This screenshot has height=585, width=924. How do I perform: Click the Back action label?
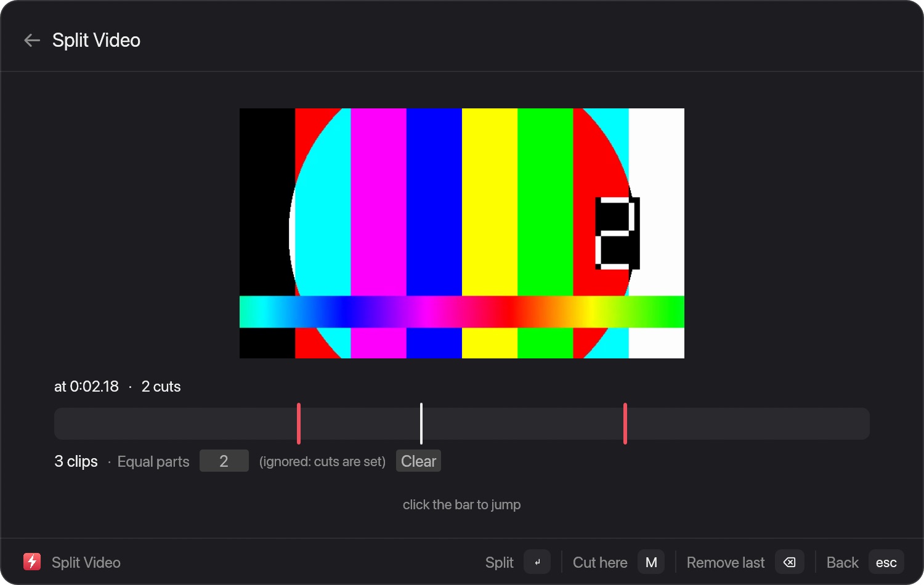tap(842, 563)
